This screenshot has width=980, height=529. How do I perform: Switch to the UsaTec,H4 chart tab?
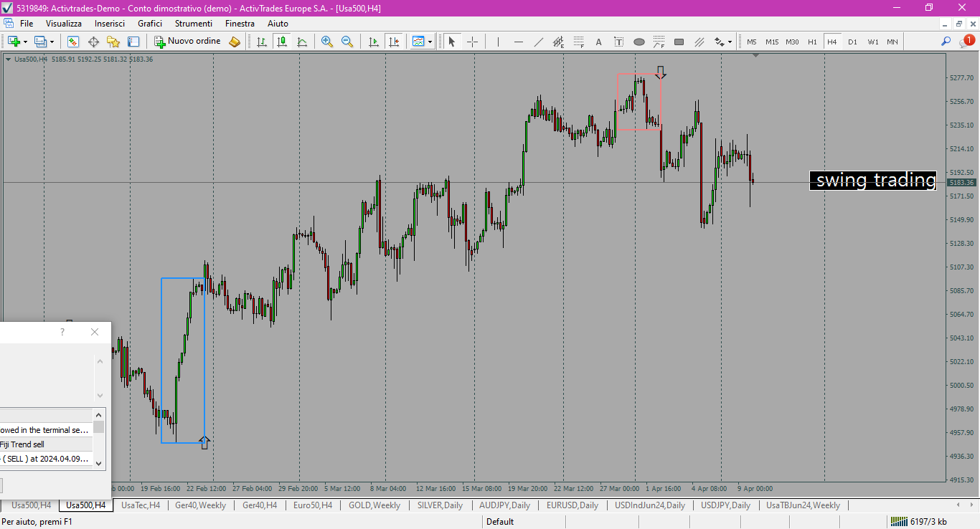pos(141,505)
